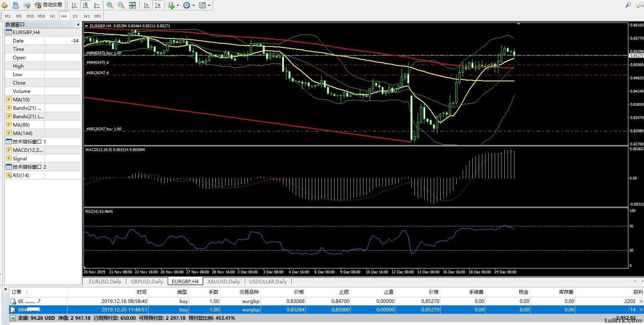Viewport: 644px width, 325px height.
Task: Sort orders by 订单 column header
Action: tap(38, 292)
